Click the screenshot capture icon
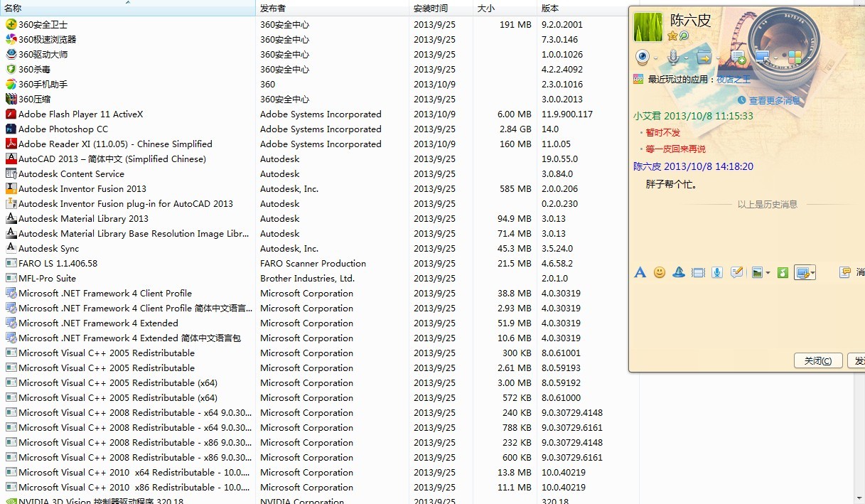This screenshot has width=865, height=504. pyautogui.click(x=802, y=272)
